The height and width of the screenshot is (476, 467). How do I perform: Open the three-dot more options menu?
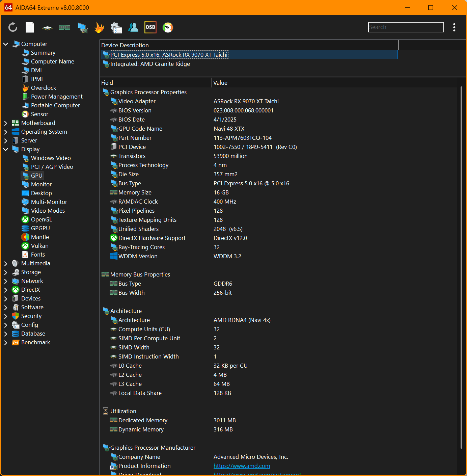pyautogui.click(x=454, y=27)
